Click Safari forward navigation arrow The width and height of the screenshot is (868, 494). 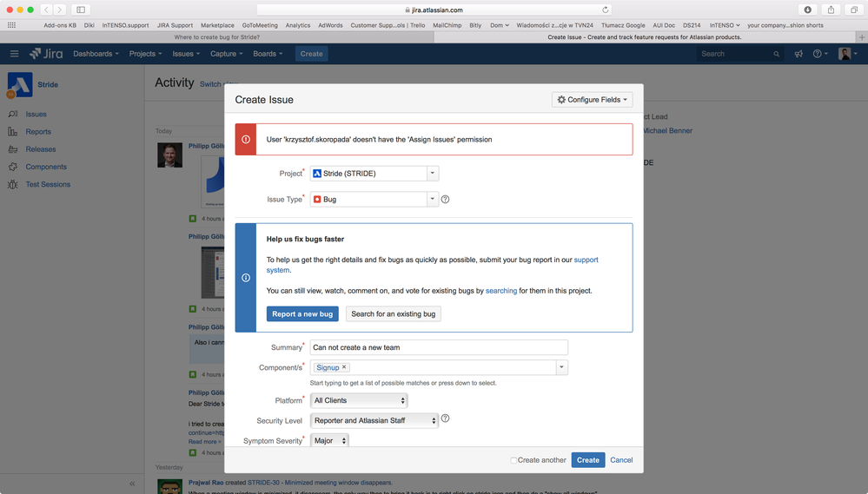(x=60, y=10)
